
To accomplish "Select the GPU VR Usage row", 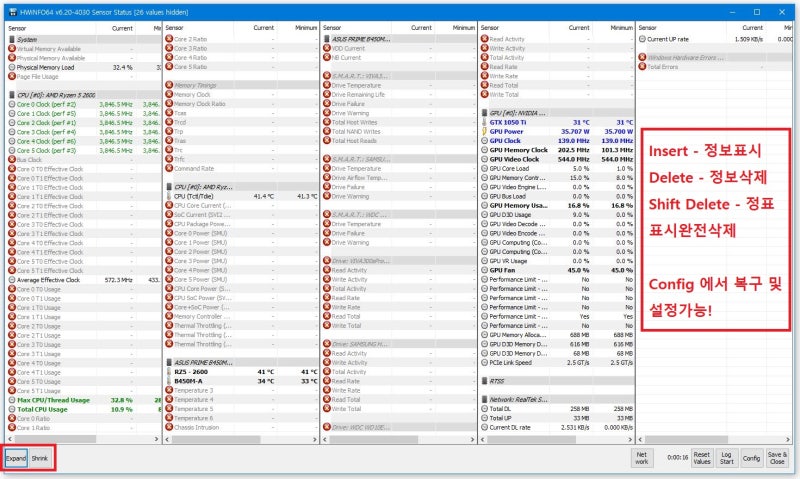I will click(x=557, y=261).
